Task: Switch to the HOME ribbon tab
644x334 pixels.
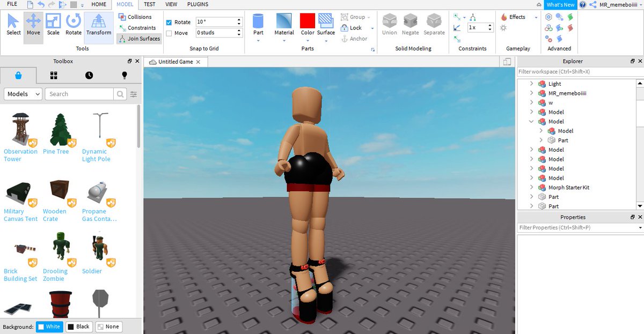Action: point(99,4)
